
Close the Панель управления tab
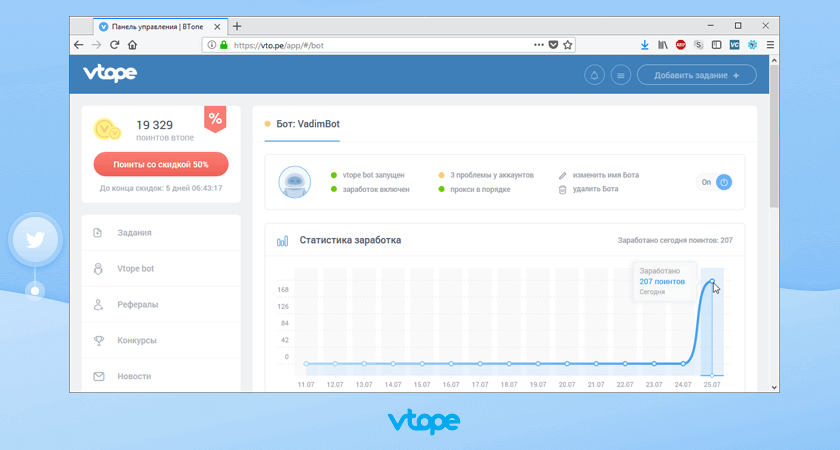pyautogui.click(x=217, y=27)
